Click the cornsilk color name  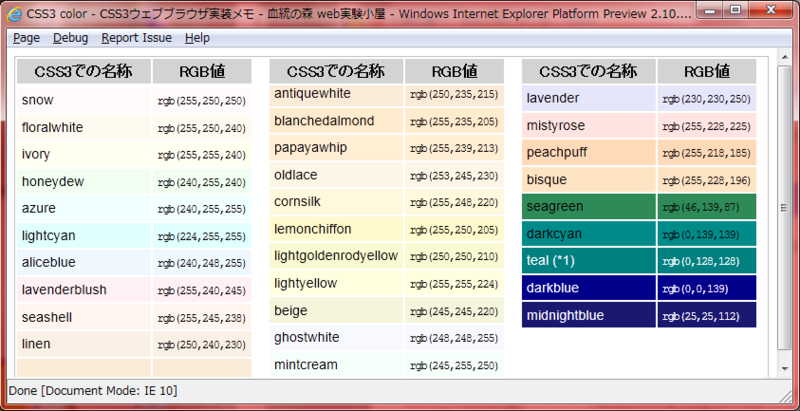point(297,201)
